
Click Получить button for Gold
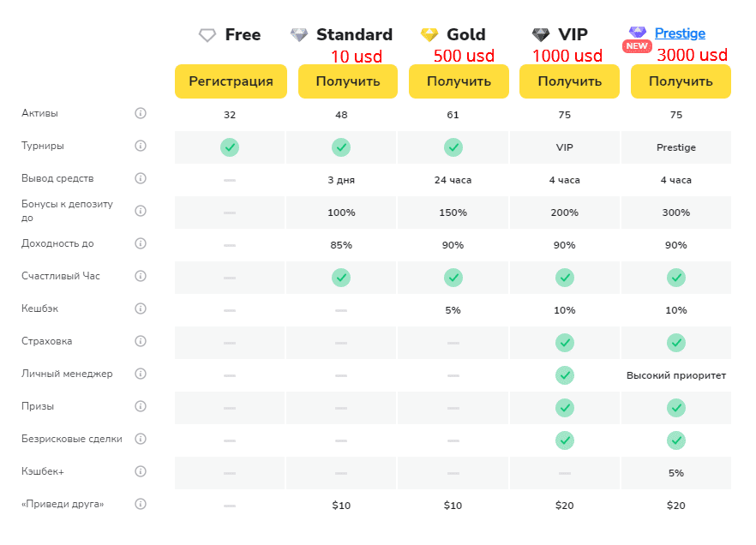[459, 81]
